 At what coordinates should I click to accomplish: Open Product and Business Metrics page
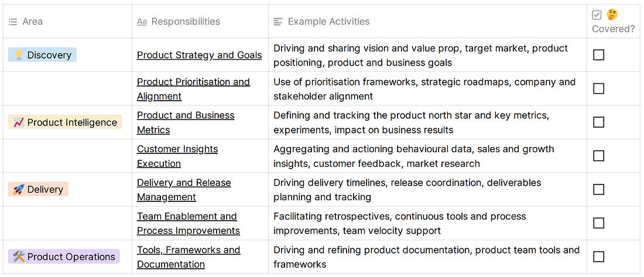[186, 122]
